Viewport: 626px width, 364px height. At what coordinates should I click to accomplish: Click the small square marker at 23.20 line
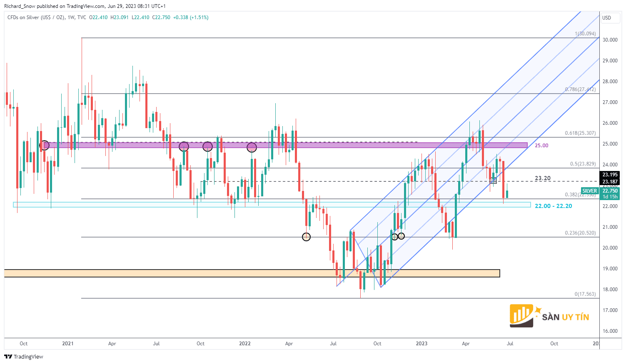pyautogui.click(x=494, y=180)
